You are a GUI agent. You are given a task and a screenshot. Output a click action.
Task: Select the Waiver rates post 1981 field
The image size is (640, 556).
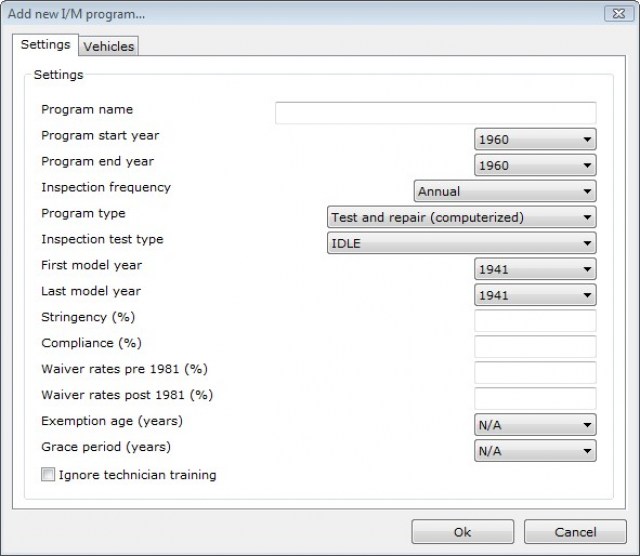(x=535, y=399)
